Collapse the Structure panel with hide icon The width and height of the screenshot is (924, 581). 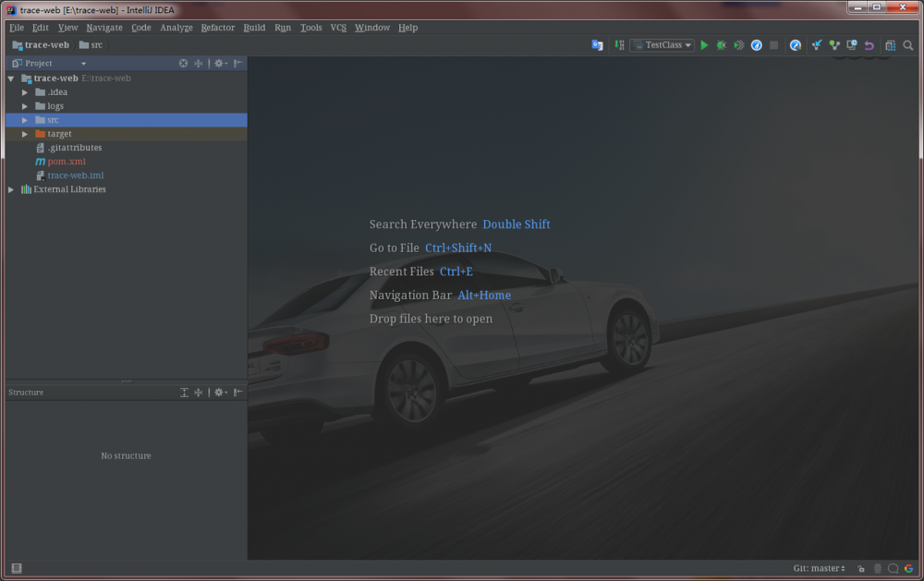point(237,392)
